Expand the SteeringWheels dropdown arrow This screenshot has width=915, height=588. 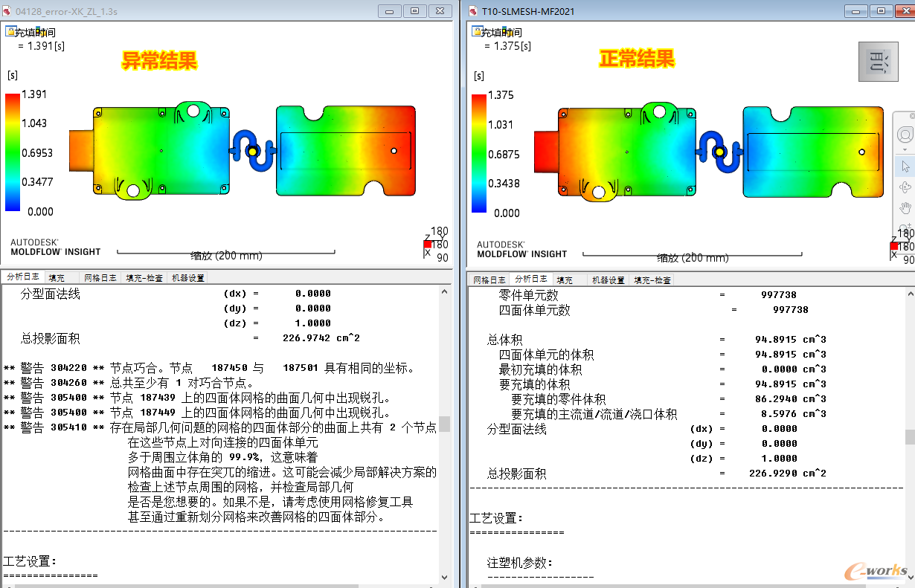[x=905, y=150]
